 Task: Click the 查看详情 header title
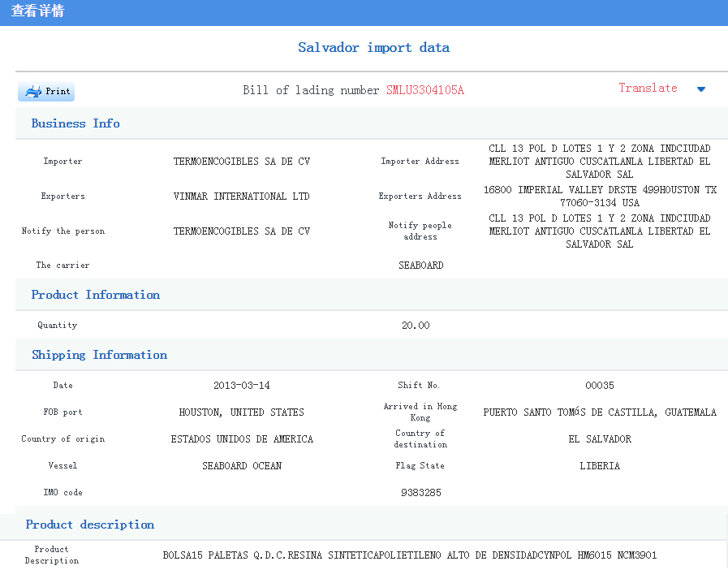coord(37,11)
